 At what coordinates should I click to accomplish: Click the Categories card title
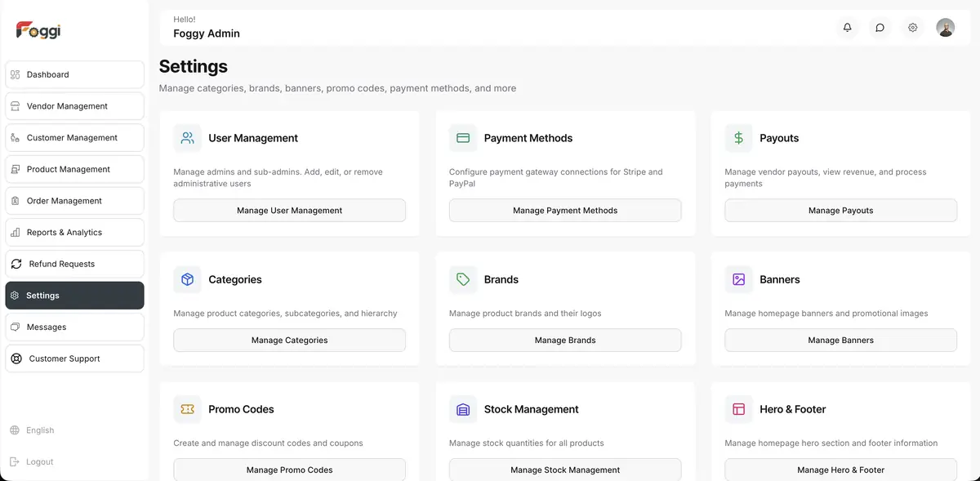(x=235, y=279)
